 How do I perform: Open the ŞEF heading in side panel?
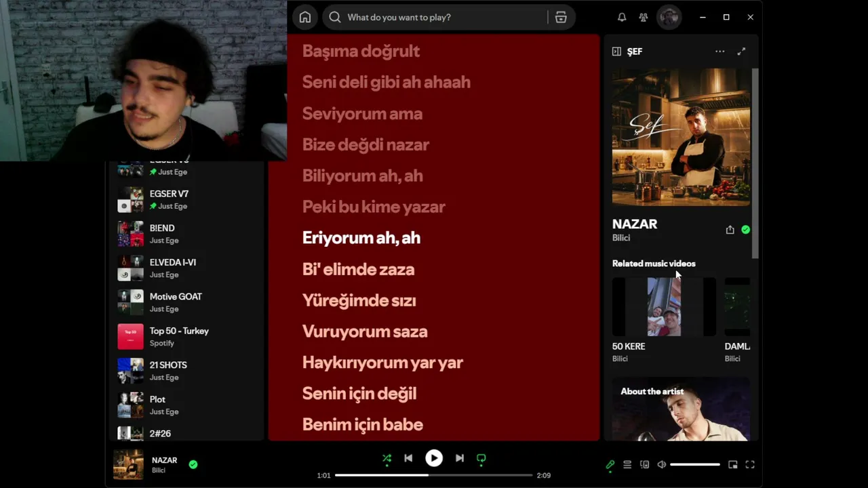[x=635, y=52]
